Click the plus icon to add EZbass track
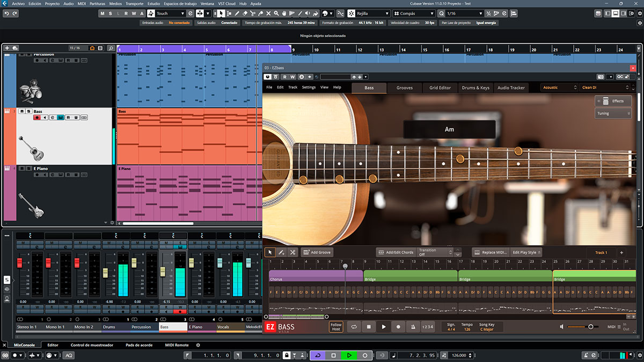The height and width of the screenshot is (362, 644). (x=621, y=253)
